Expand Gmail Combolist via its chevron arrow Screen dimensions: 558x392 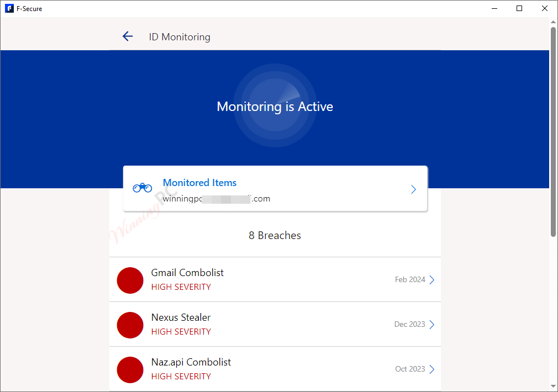431,279
